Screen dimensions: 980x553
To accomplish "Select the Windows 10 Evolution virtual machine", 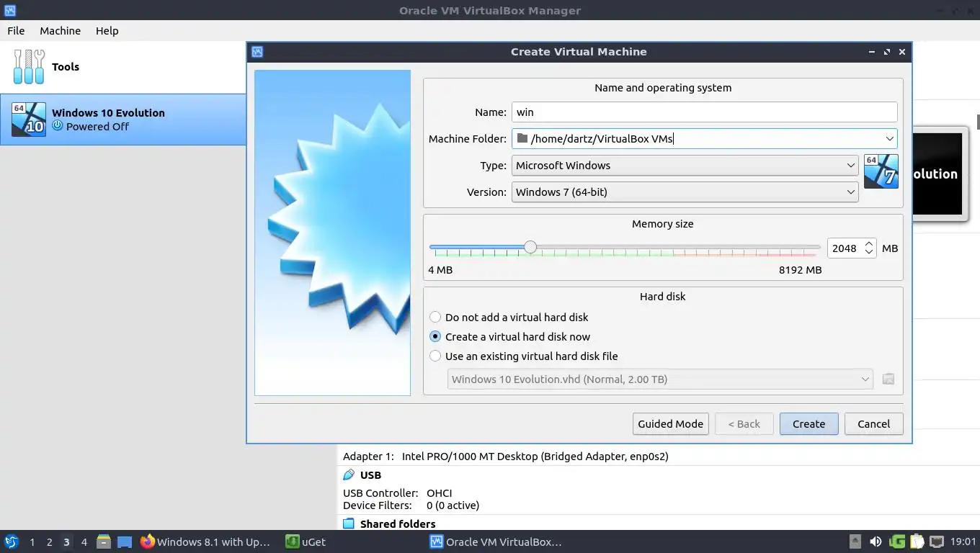I will (x=122, y=120).
